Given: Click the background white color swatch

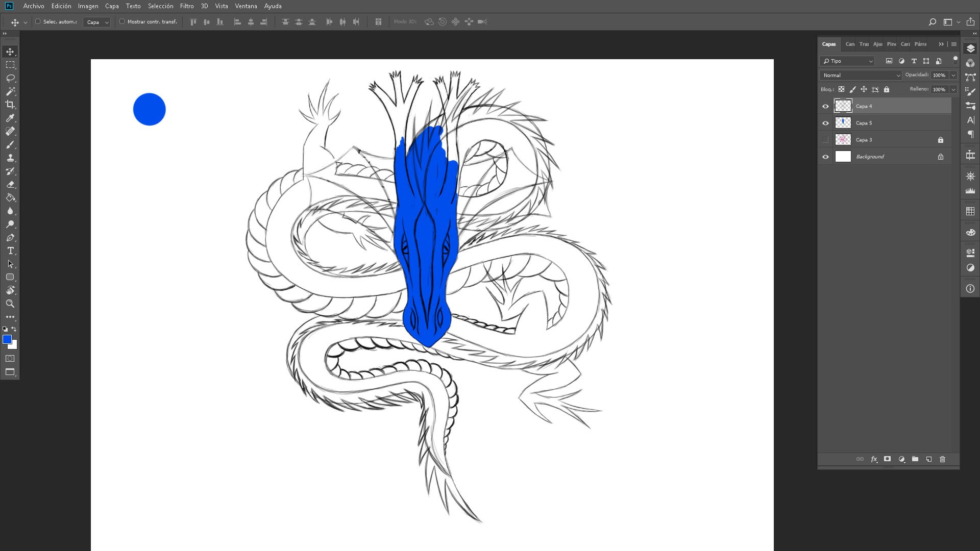Looking at the screenshot, I should click(x=14, y=346).
